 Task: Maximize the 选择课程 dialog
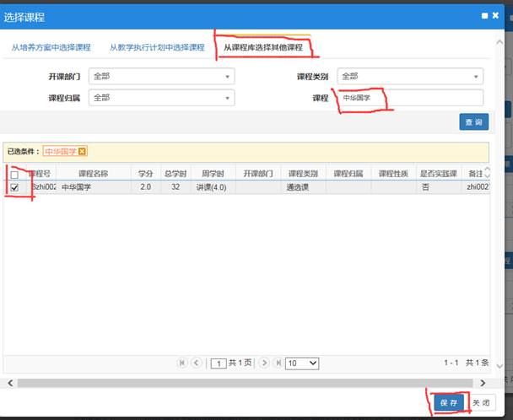(x=484, y=16)
